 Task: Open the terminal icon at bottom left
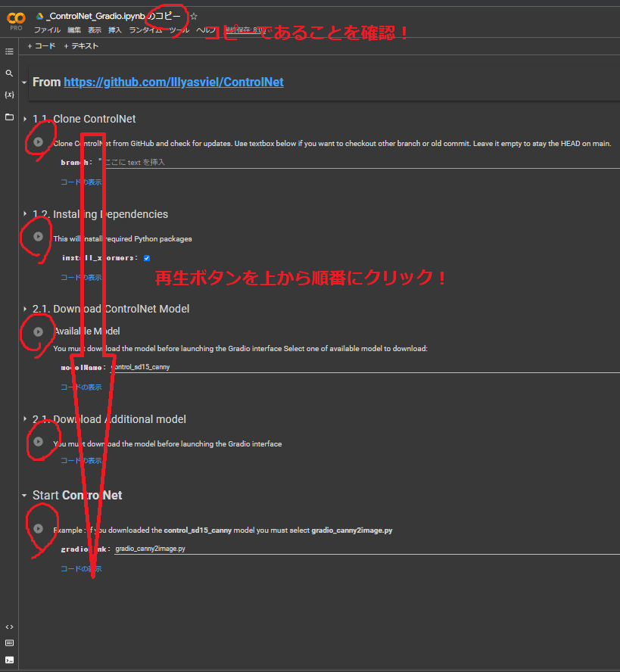pyautogui.click(x=9, y=660)
